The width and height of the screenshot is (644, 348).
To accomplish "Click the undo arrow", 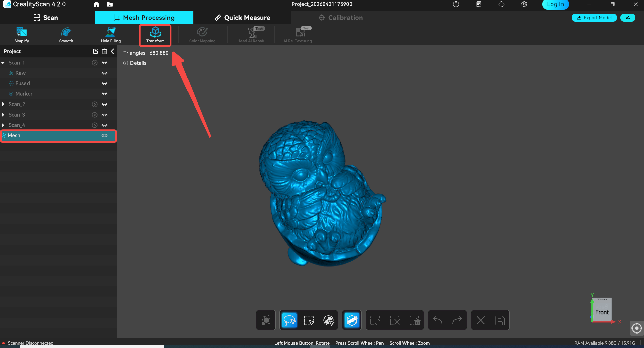I will coord(438,320).
